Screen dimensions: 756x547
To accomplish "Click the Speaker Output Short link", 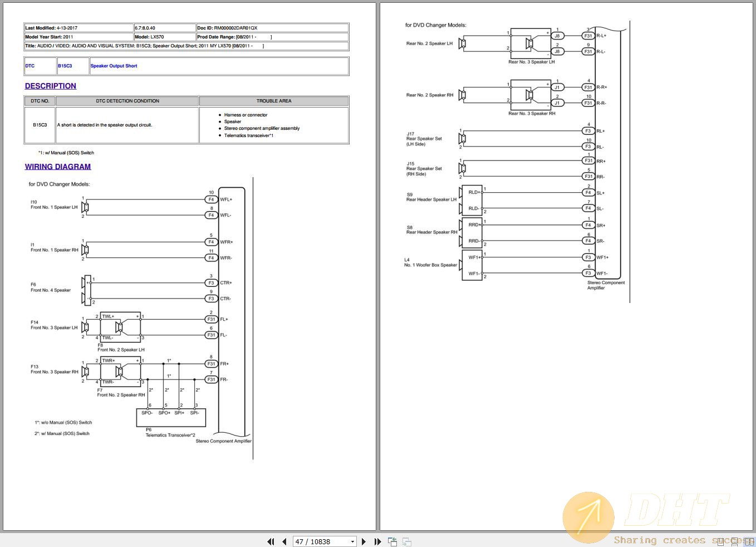I will click(114, 66).
